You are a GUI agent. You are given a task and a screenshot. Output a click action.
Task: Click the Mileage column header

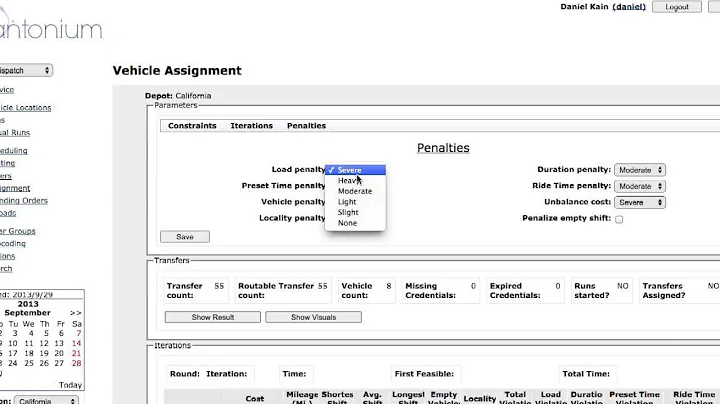tap(302, 398)
